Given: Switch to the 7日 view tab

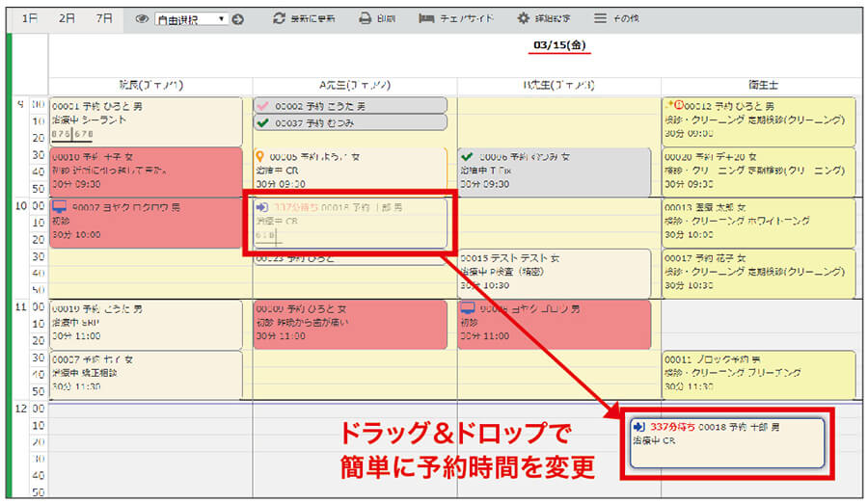Looking at the screenshot, I should point(103,18).
